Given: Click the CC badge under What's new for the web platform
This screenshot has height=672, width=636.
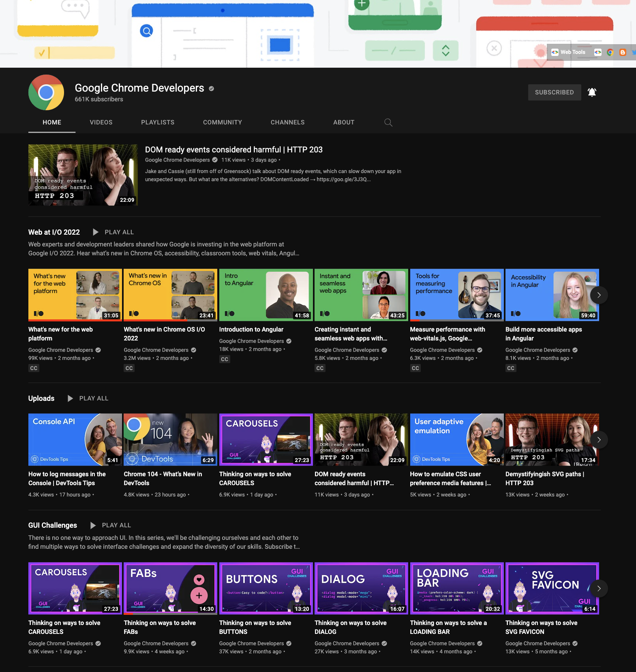Looking at the screenshot, I should pyautogui.click(x=34, y=368).
